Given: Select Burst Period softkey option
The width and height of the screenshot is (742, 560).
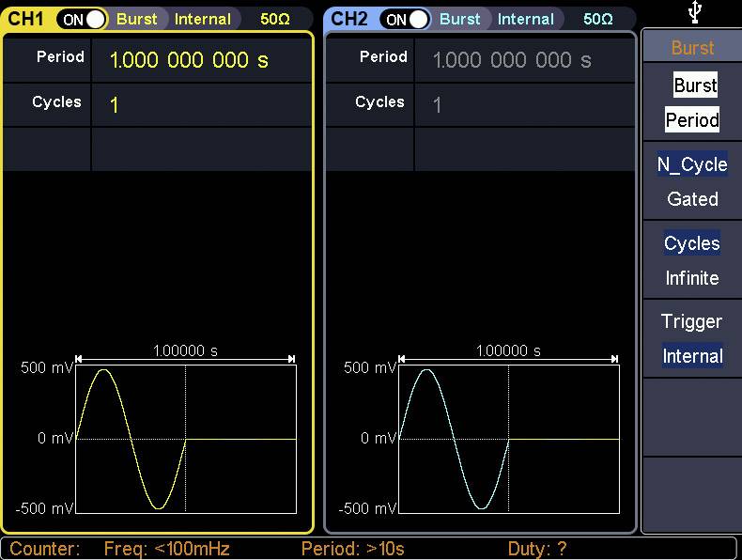Looking at the screenshot, I should (x=692, y=103).
